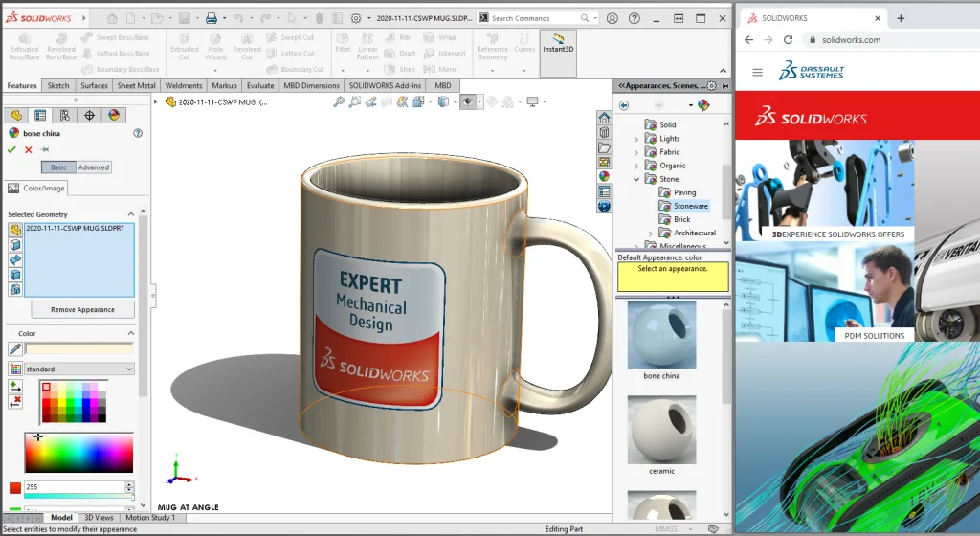Screen dimensions: 980x536
Task: Switch to the Sketch ribbon tab
Action: (58, 86)
